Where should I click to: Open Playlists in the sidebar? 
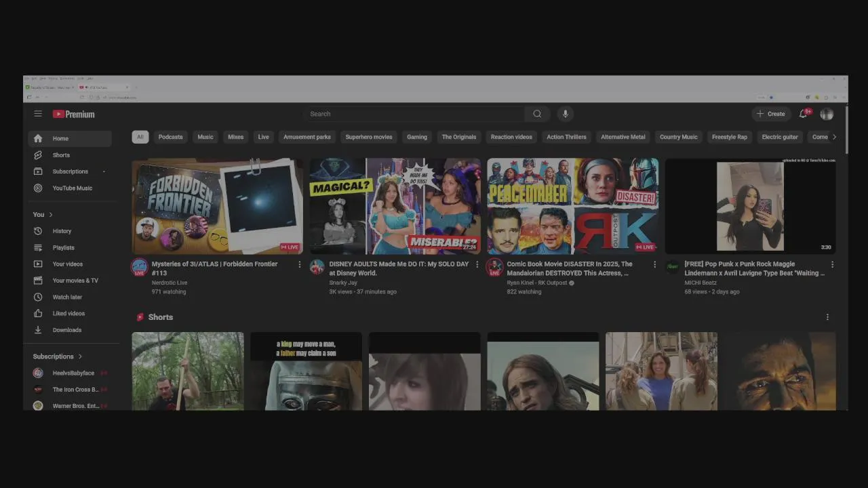pos(70,247)
